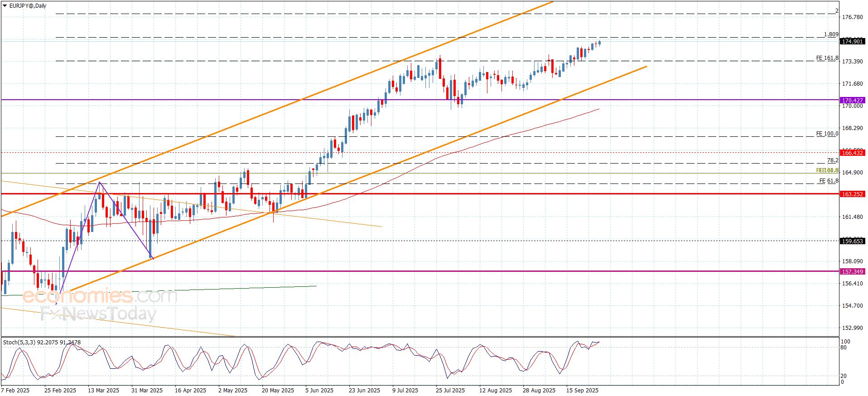Screen dimensions: 868x396
Task: Click the 161.480 price scale value
Action: (852, 217)
